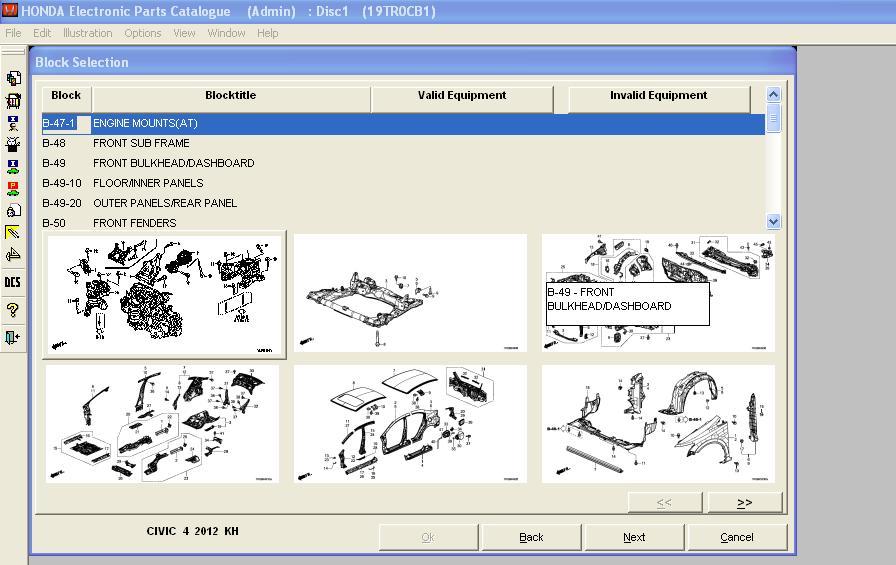Select the B-49-20 OUTER PANELS/REAR PANEL row
Image resolution: width=896 pixels, height=565 pixels.
(x=403, y=203)
